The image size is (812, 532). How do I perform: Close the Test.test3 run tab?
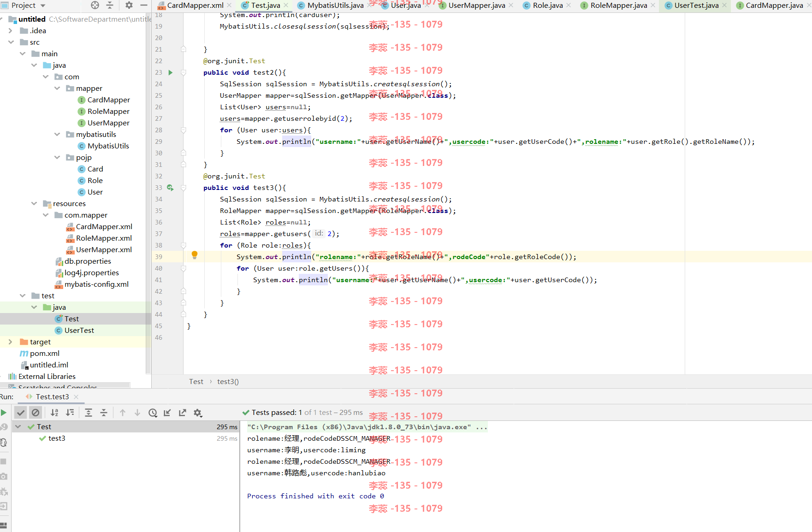click(76, 396)
